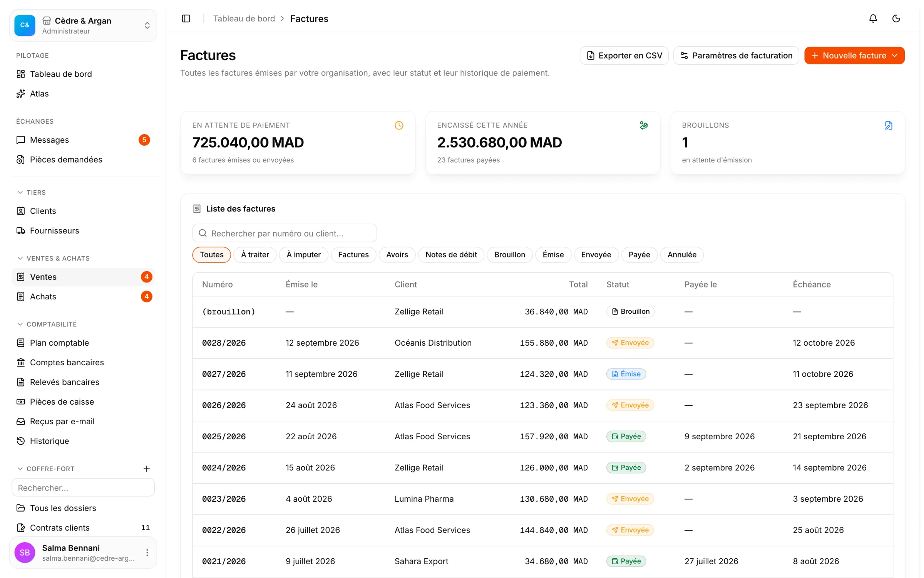
Task: Open Fournisseurs page
Action: click(x=83, y=231)
